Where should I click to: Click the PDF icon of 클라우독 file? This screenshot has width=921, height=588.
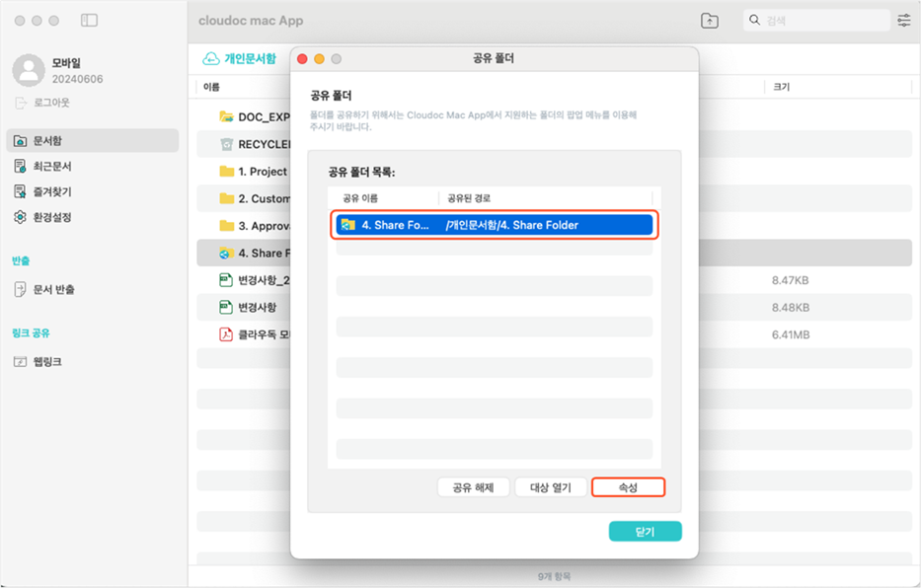click(226, 334)
